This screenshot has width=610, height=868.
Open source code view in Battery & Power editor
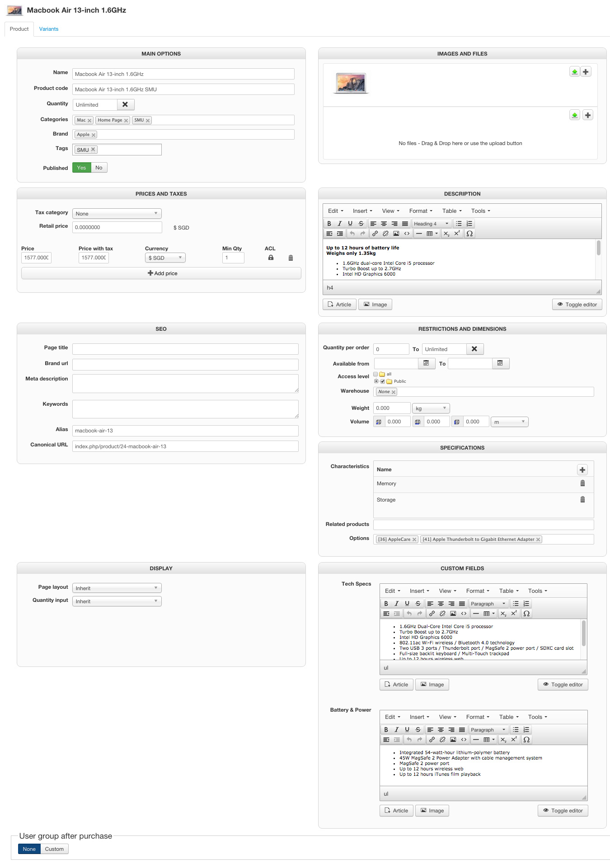click(x=464, y=740)
